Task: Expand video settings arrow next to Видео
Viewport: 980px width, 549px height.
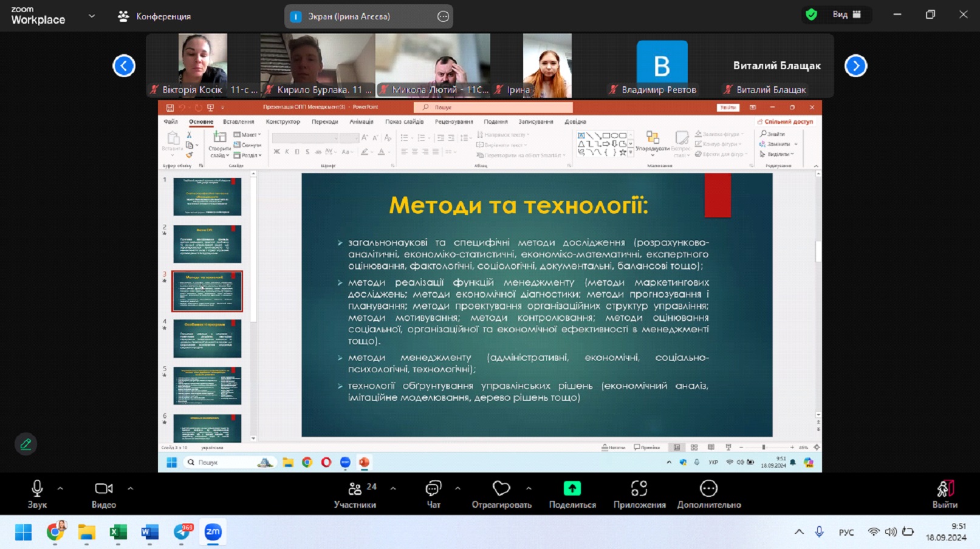Action: [x=130, y=488]
